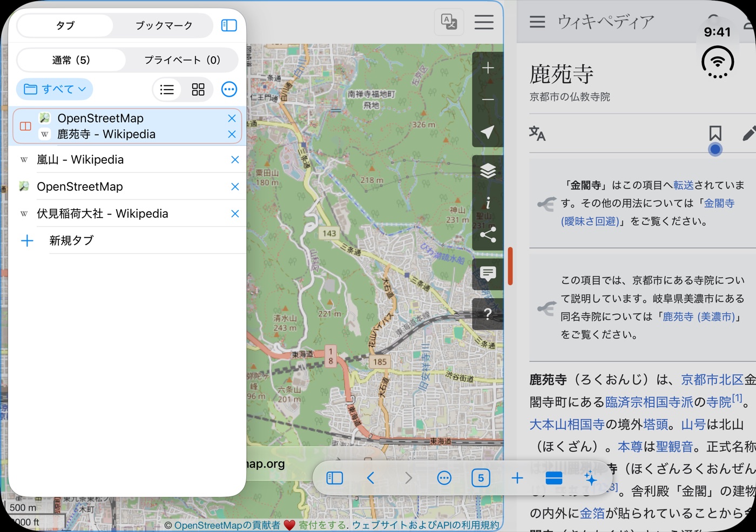Open the 鹿苑寺 (美濃市) link
This screenshot has height=532, width=756.
click(699, 316)
